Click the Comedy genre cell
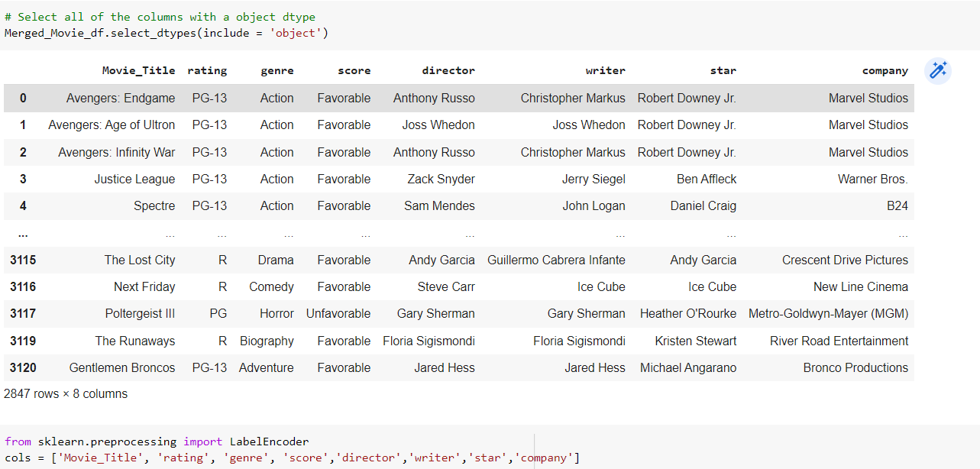 [271, 286]
